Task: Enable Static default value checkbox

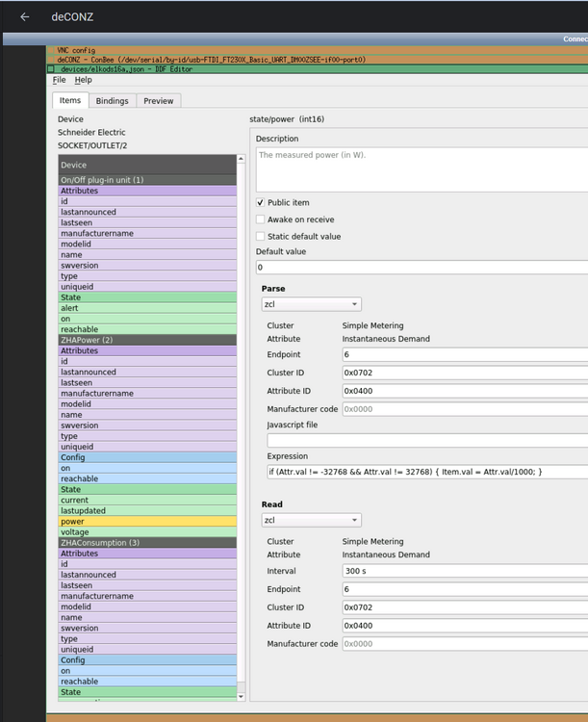Action: [x=261, y=236]
